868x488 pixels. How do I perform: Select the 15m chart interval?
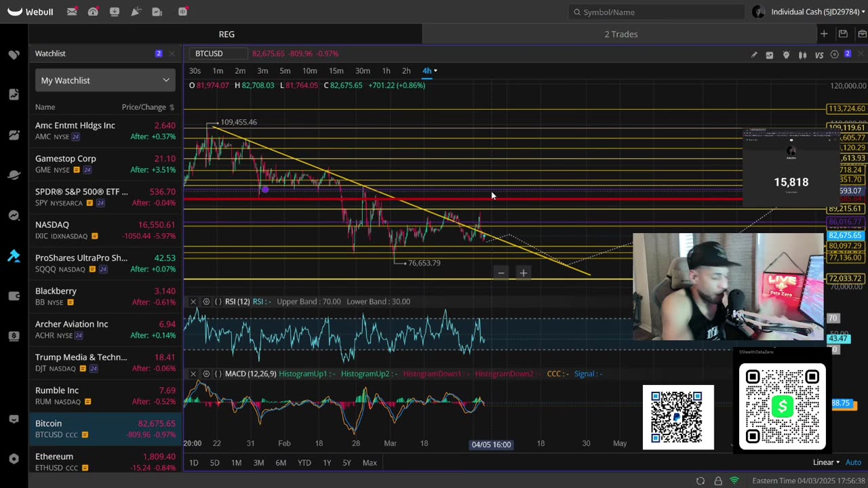(x=336, y=70)
